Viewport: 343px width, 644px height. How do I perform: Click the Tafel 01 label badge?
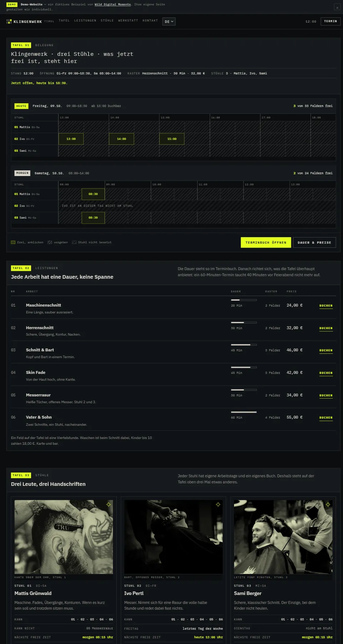click(x=21, y=45)
